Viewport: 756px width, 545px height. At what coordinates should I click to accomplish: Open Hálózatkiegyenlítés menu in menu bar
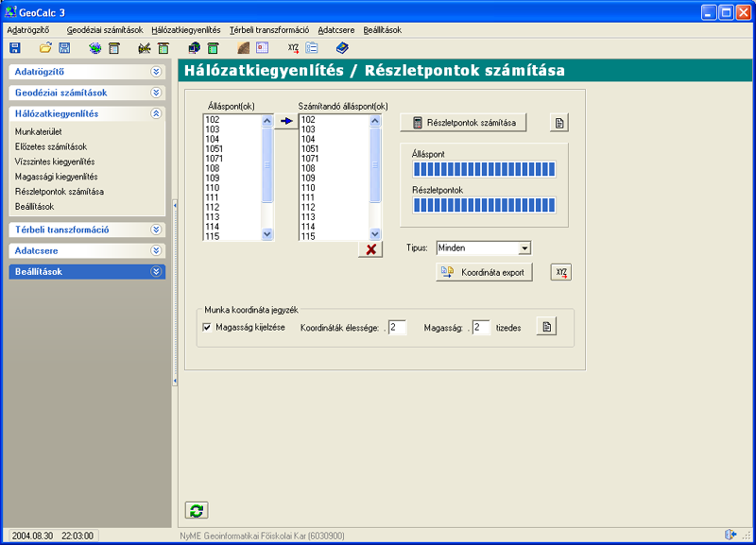coord(186,30)
